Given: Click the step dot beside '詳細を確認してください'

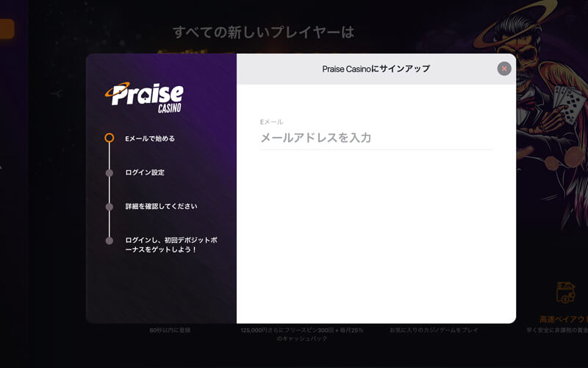Looking at the screenshot, I should tap(109, 207).
